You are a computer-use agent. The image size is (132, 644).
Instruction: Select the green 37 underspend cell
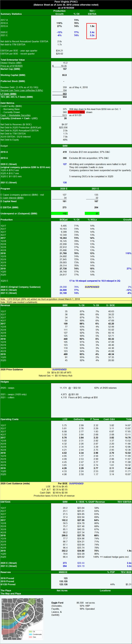tap(92, 214)
